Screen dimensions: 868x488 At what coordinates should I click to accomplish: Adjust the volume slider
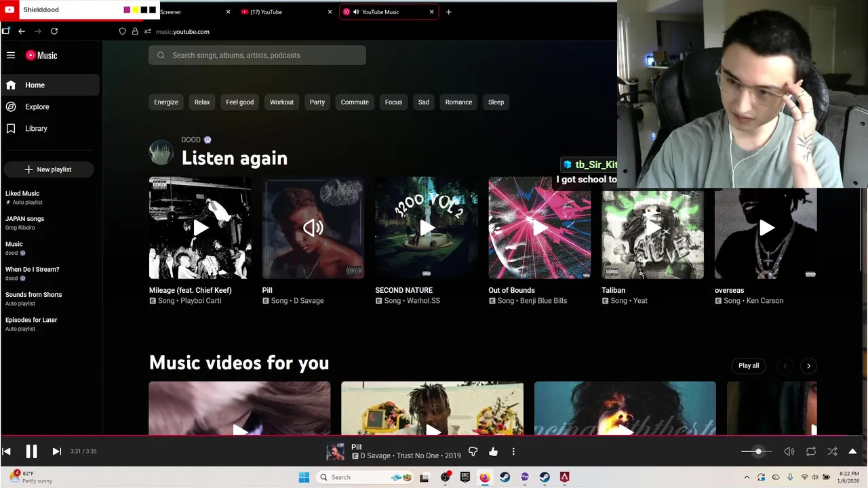coord(758,451)
